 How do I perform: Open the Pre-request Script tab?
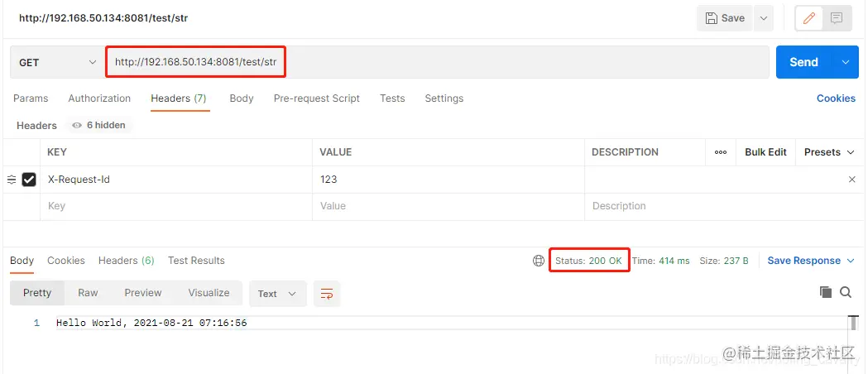[317, 98]
